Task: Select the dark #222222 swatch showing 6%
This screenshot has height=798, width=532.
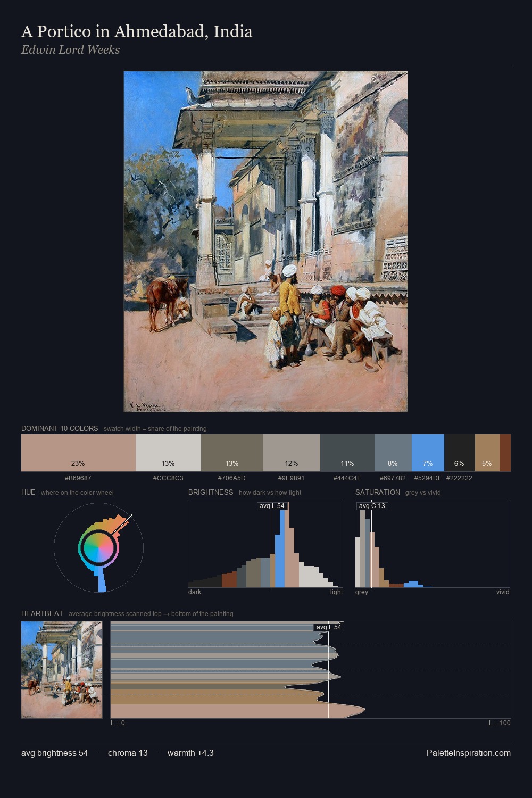Action: pos(459,453)
